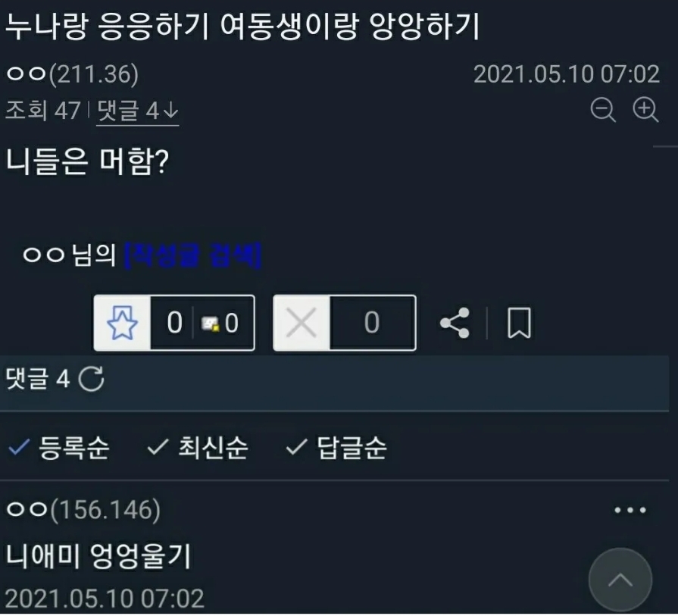The width and height of the screenshot is (678, 616).
Task: Click the zoom out magnifier icon
Action: (x=603, y=109)
